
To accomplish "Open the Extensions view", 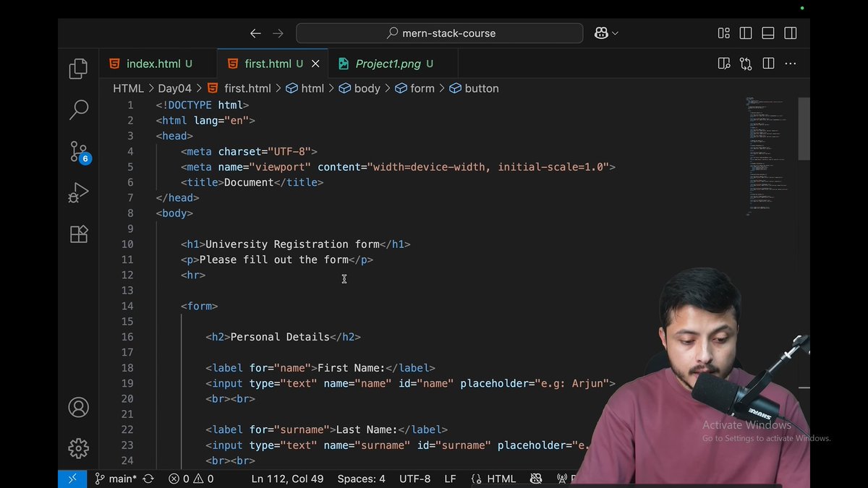I will pyautogui.click(x=79, y=234).
